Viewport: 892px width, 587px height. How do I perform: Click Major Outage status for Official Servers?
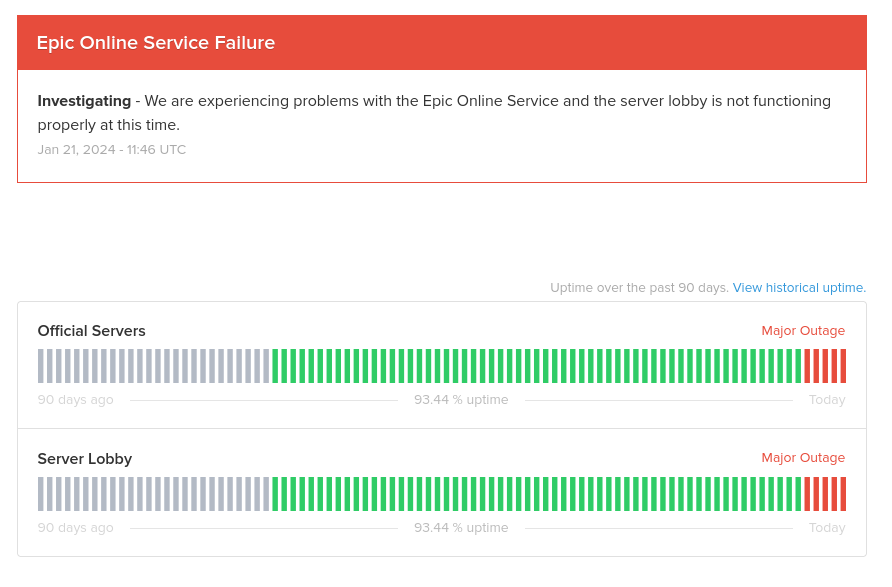(803, 331)
